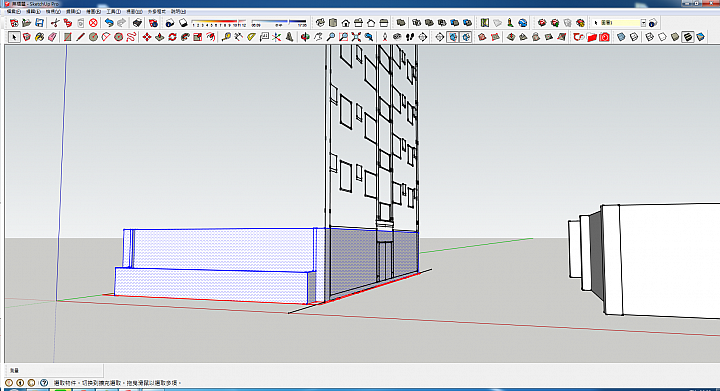Choose the Arc drawing tool

pos(106,37)
